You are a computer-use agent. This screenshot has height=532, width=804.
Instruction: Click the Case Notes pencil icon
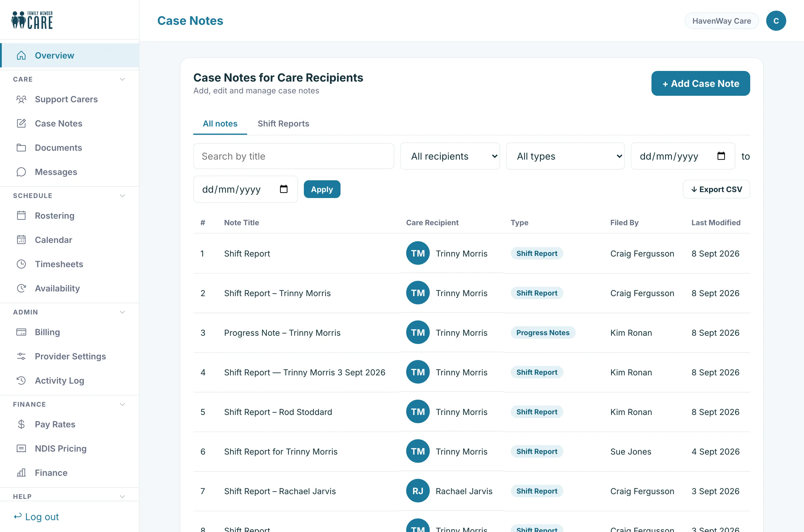click(21, 124)
